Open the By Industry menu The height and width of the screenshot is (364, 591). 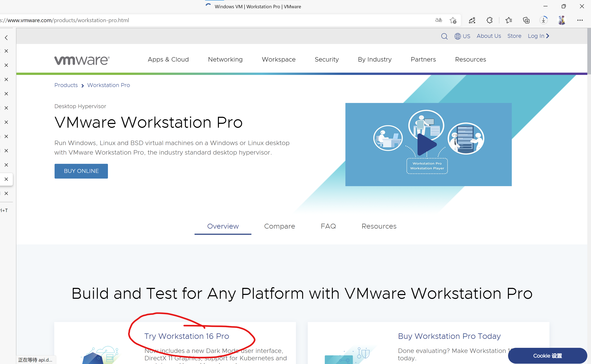pos(375,59)
